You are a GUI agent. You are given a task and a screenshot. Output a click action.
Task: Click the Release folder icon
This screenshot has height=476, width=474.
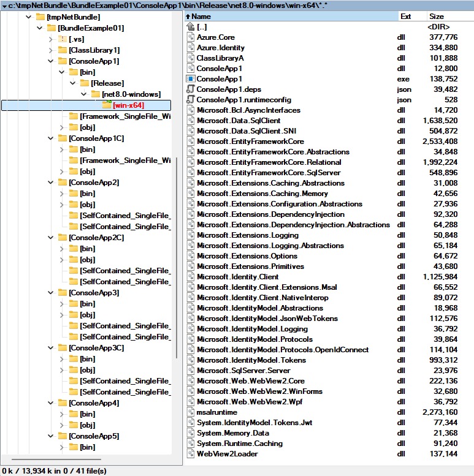[85, 83]
